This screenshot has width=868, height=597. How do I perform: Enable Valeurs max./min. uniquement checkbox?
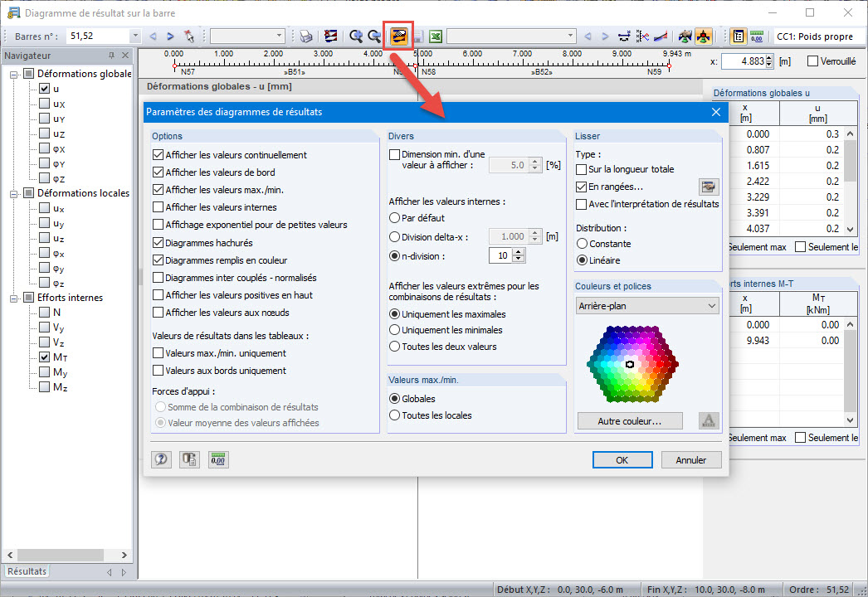click(158, 353)
